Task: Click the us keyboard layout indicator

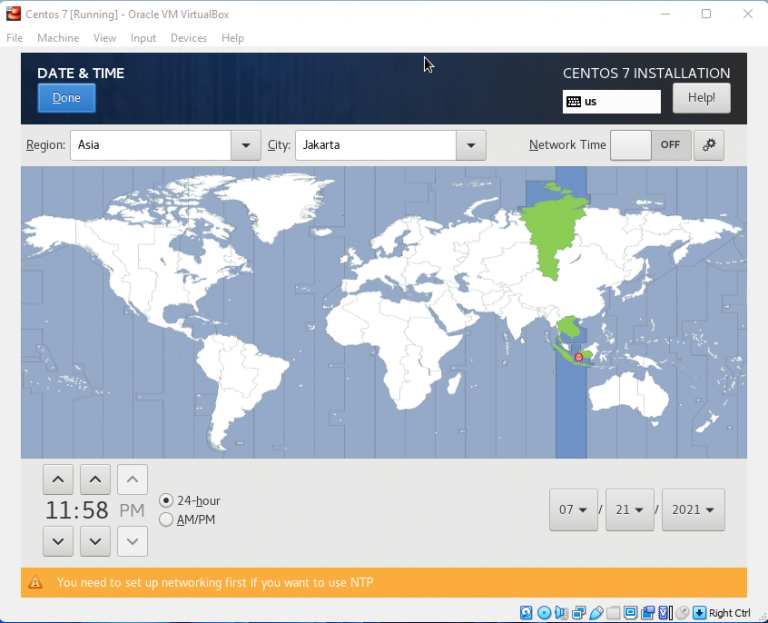Action: point(612,101)
